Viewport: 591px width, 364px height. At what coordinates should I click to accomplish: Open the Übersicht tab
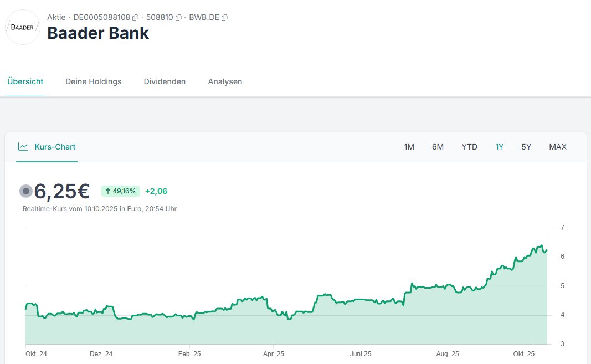25,81
